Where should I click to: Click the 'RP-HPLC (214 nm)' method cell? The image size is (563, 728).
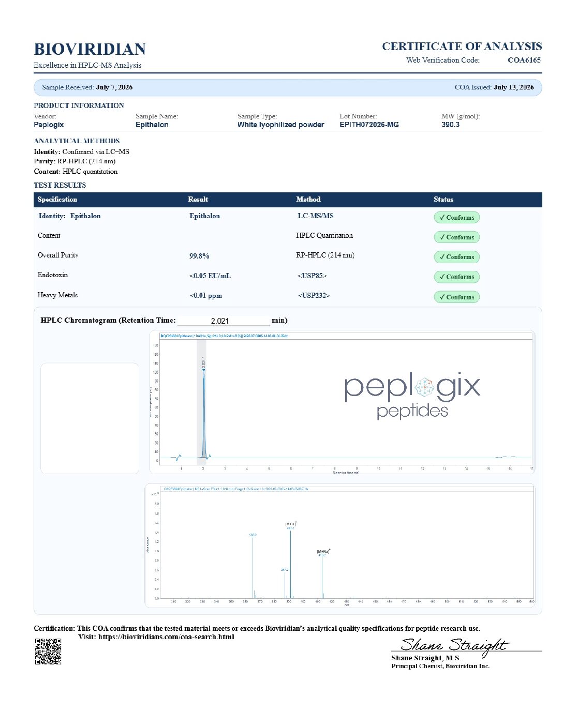tap(325, 255)
